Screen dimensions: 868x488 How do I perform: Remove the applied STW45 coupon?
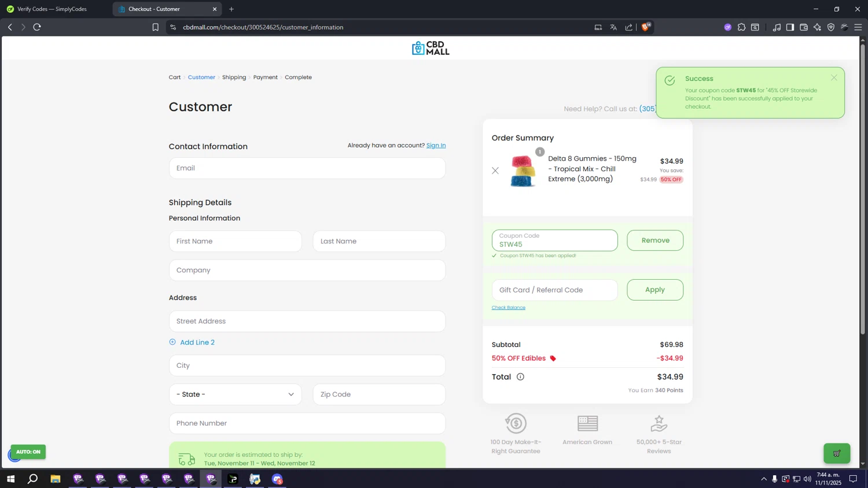[x=655, y=241]
